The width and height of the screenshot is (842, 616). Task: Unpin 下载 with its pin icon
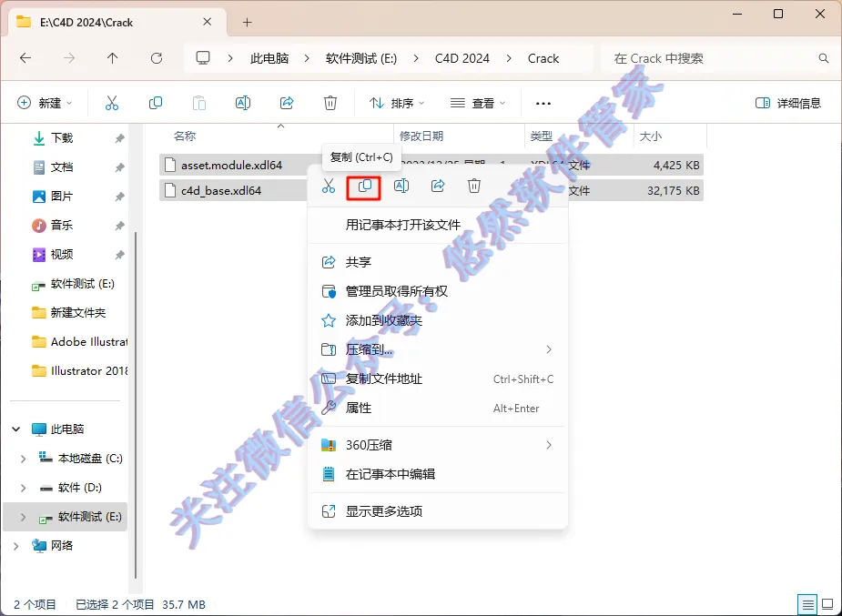coord(119,138)
